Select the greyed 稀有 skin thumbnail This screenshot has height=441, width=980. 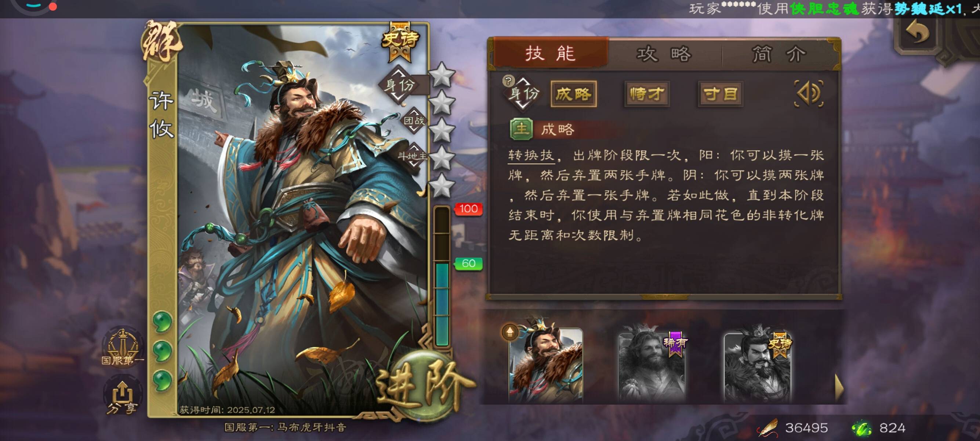pyautogui.click(x=652, y=366)
